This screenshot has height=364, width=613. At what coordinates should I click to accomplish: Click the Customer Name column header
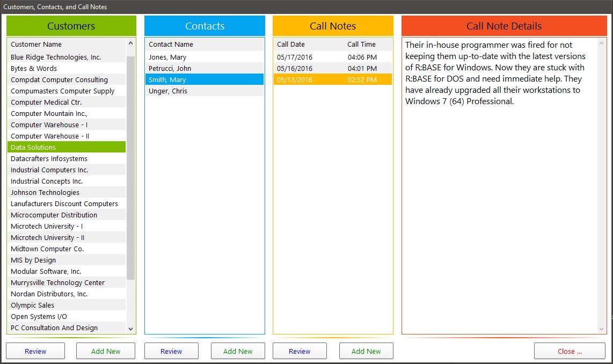coord(36,44)
